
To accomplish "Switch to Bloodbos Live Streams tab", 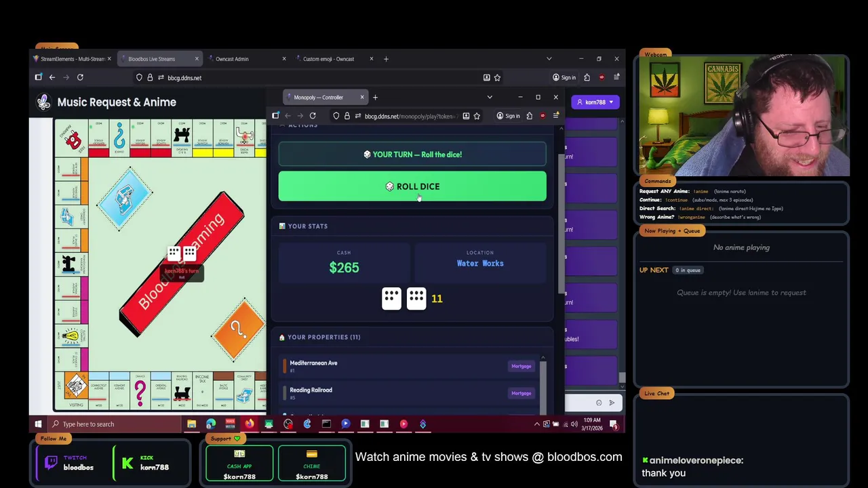I will 160,59.
